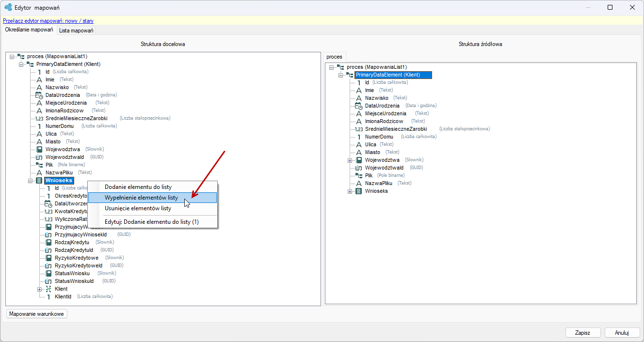The width and height of the screenshot is (644, 342).
Task: Click 'Przełącz edytor mapowań: nowy / stary' link
Action: 48,21
